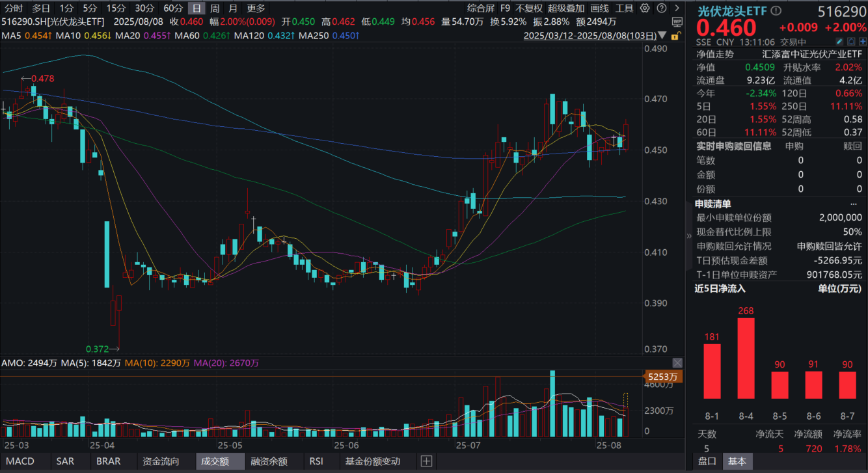Close the volume sub-chart via its X icon
Image resolution: width=868 pixels, height=473 pixels.
[x=677, y=362]
